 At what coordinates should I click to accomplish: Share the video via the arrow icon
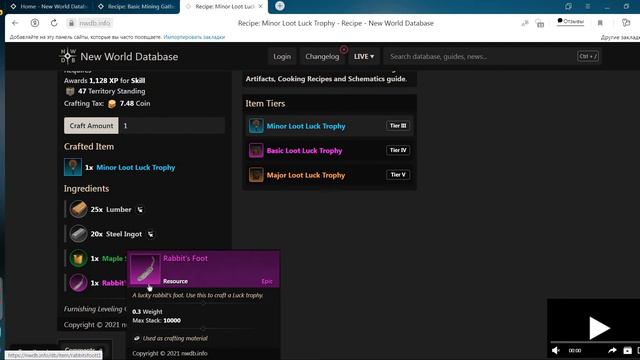tap(612, 350)
